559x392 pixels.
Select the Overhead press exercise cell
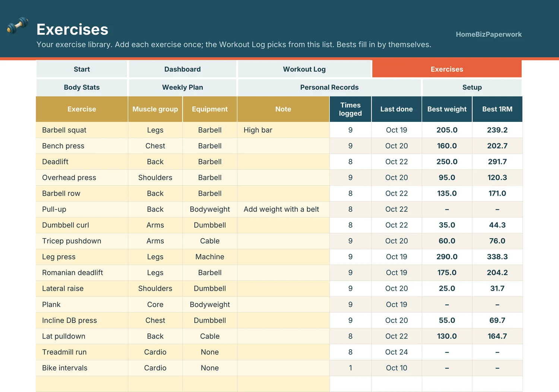82,178
